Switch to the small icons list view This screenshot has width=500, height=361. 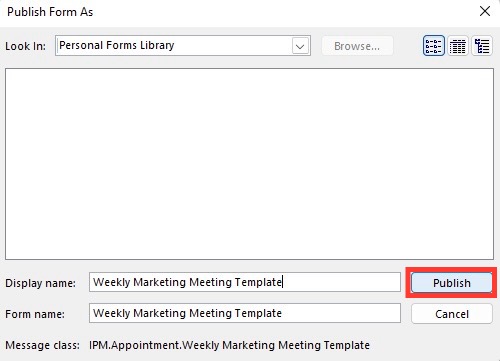point(434,46)
